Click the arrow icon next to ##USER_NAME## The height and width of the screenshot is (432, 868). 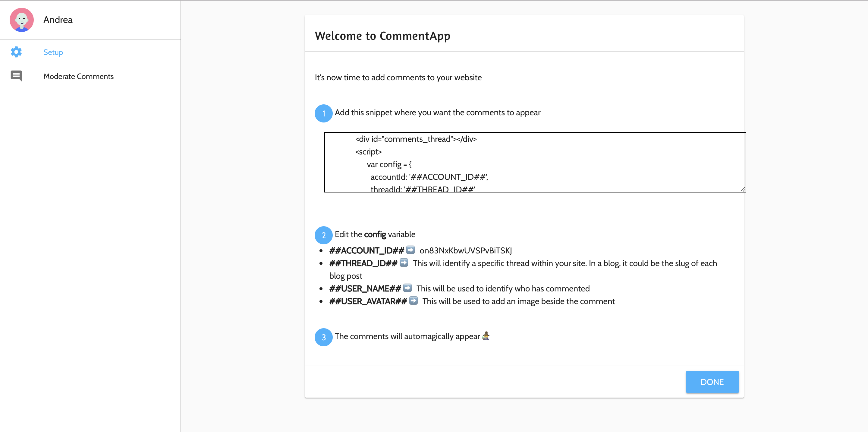[408, 288]
